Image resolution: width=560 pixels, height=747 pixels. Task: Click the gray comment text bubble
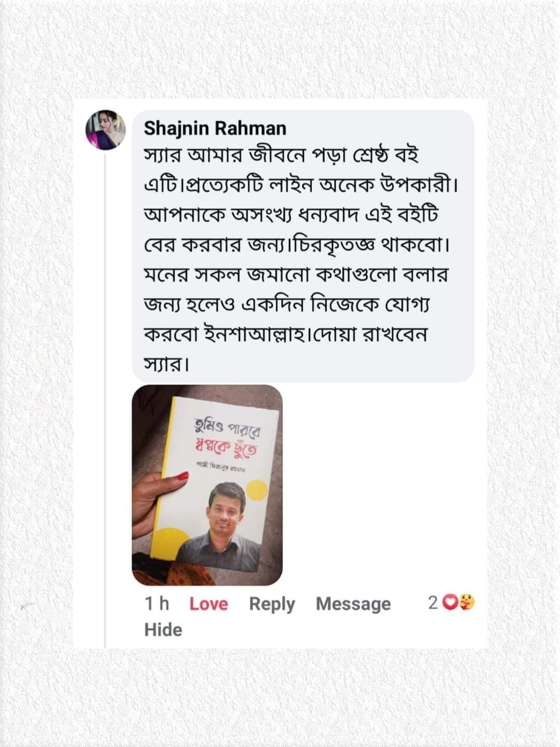tap(303, 246)
